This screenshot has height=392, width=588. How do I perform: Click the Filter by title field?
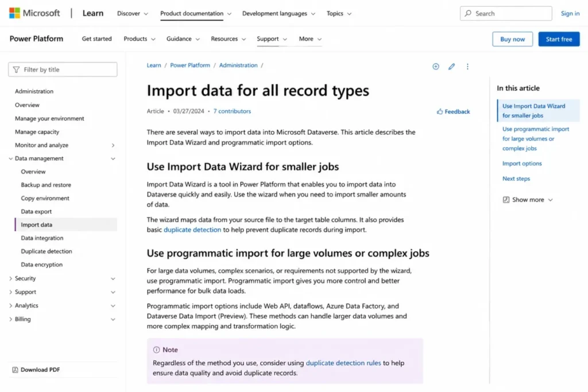tap(63, 69)
